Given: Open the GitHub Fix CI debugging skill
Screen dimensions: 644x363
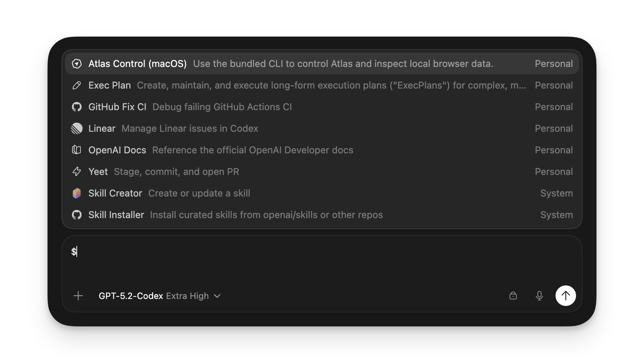Looking at the screenshot, I should pos(256,106).
